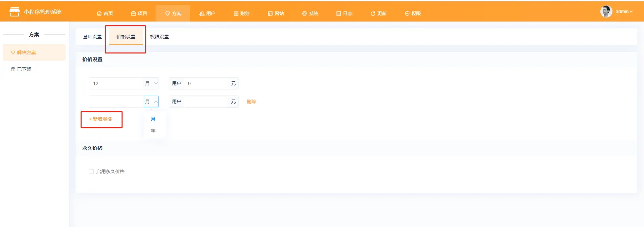Click the shop logo icon in header
This screenshot has height=227, width=644.
[x=14, y=12]
